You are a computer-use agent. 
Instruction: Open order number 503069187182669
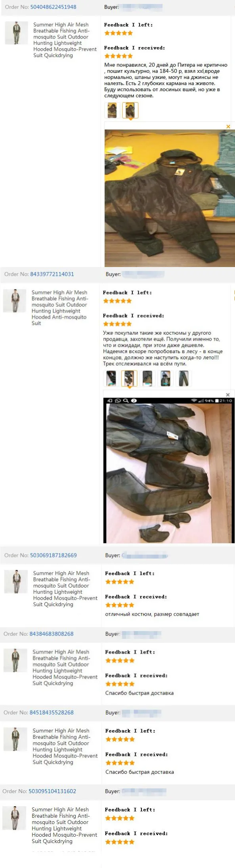[53, 555]
